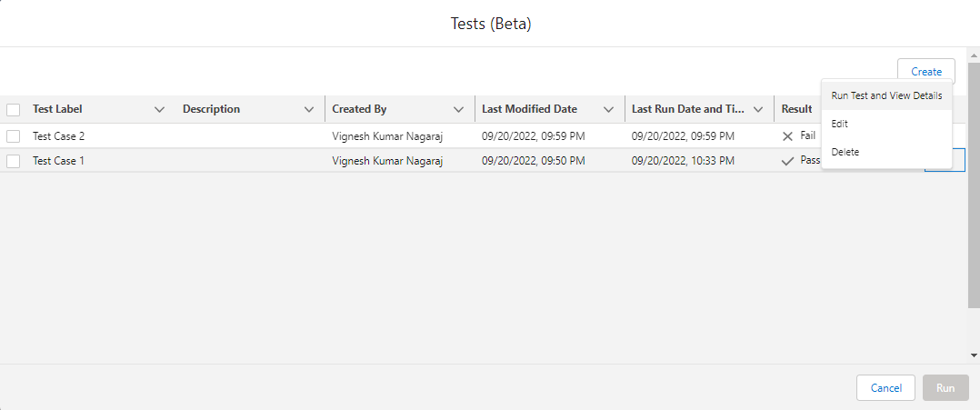This screenshot has width=980, height=410.
Task: Click the Test Case 2 row label
Action: 58,136
